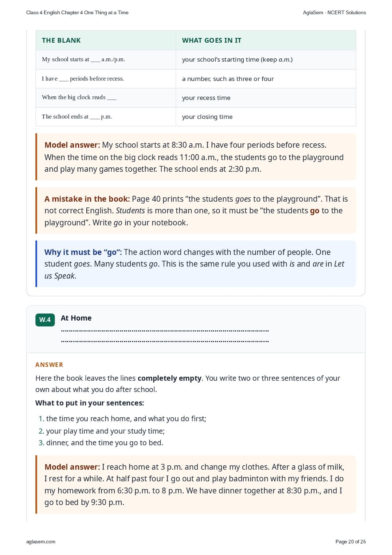The height and width of the screenshot is (555, 392).
Task: Click the 'Page 20 of 26' footer indicator
Action: coord(350,542)
